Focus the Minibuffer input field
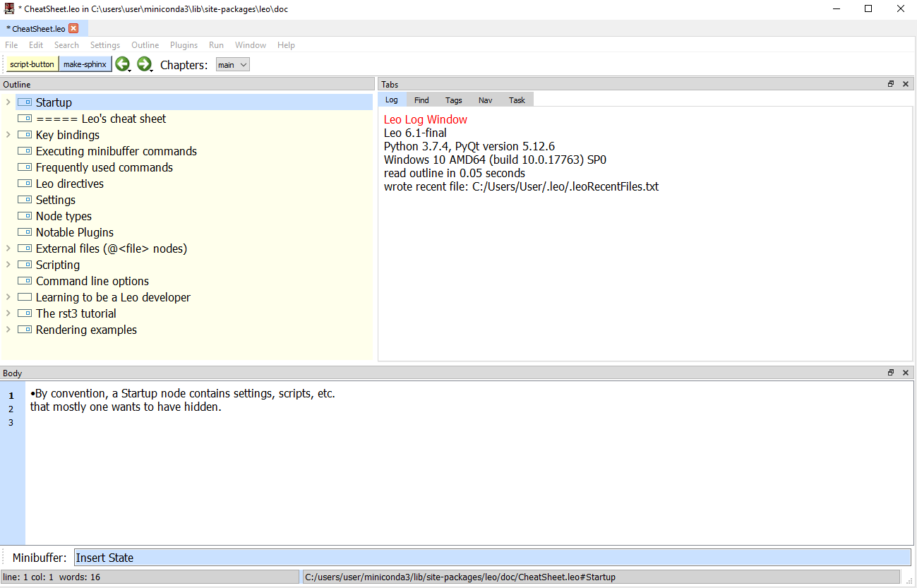This screenshot has height=588, width=917. pyautogui.click(x=492, y=558)
